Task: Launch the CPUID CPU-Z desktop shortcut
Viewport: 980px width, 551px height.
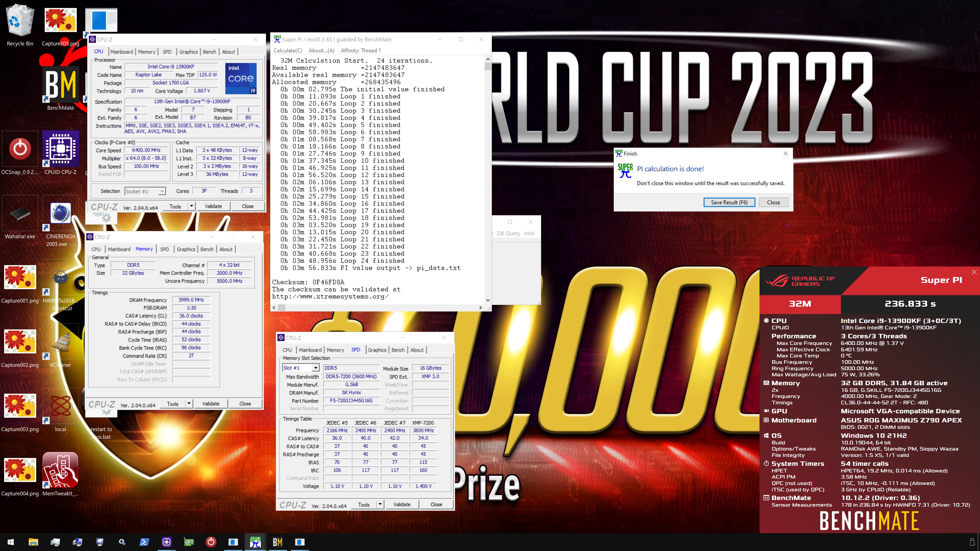Action: (x=60, y=153)
